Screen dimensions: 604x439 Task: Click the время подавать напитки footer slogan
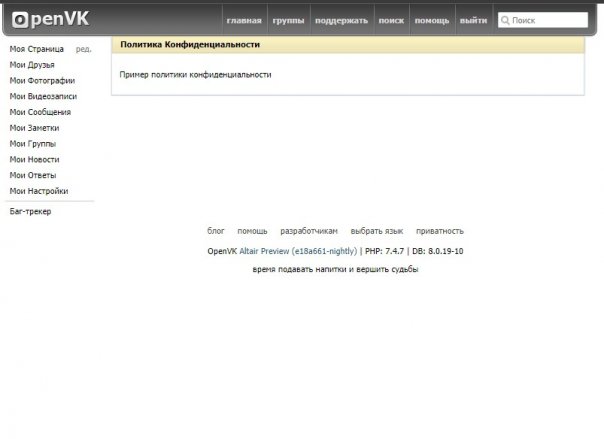(336, 269)
